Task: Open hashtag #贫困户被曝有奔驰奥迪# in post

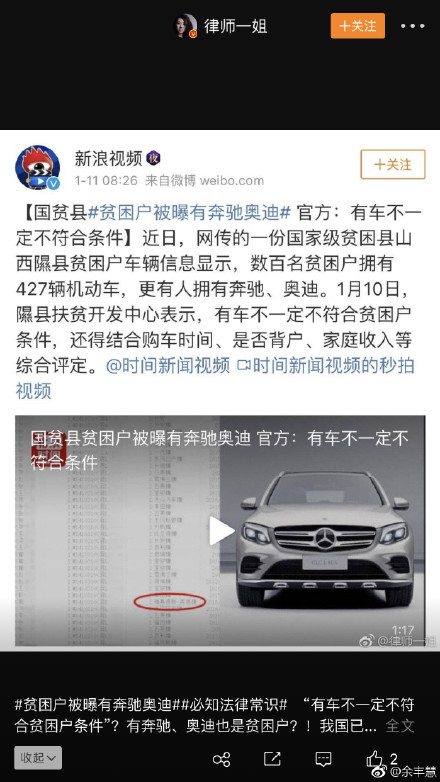Action: point(189,213)
